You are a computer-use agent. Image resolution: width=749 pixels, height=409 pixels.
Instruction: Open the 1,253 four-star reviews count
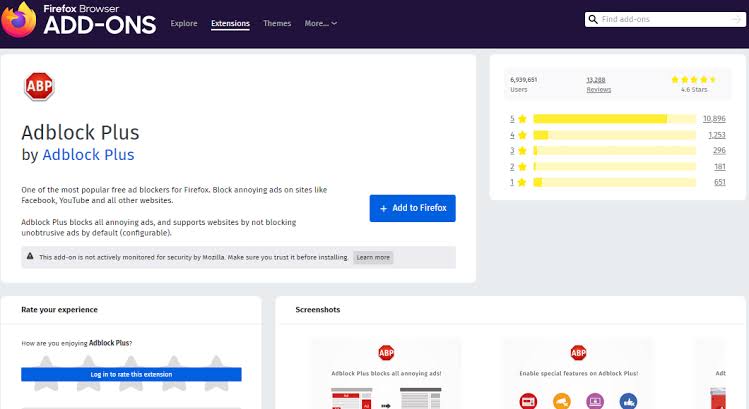click(x=717, y=135)
